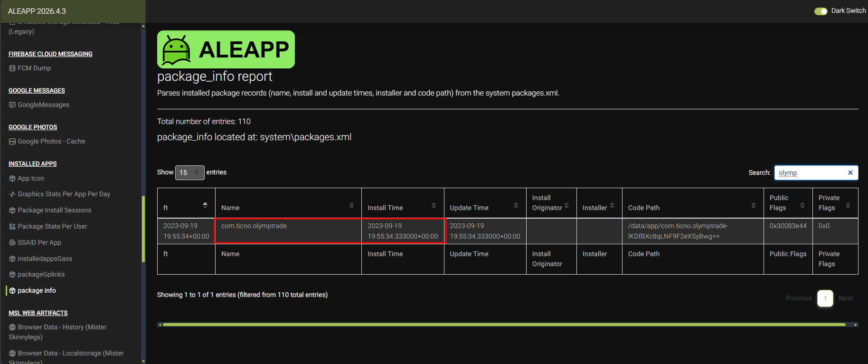Focus the Search input field
The width and height of the screenshot is (868, 364).
(816, 172)
